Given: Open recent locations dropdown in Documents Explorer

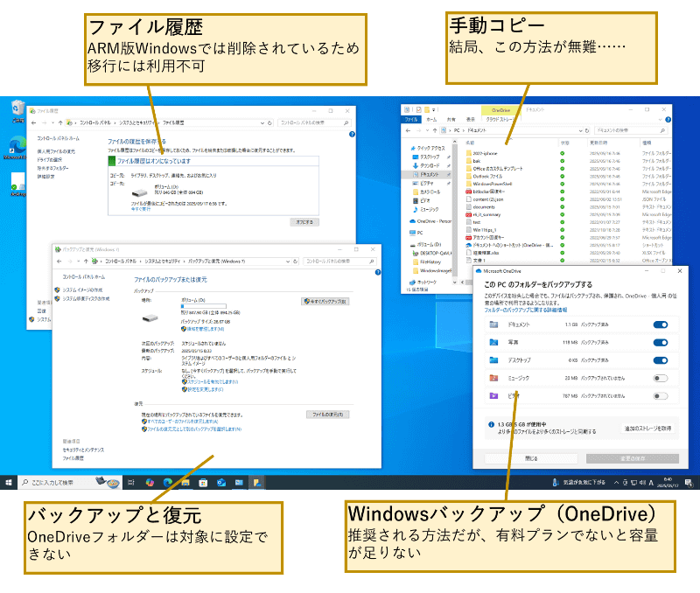Looking at the screenshot, I should click(x=427, y=130).
